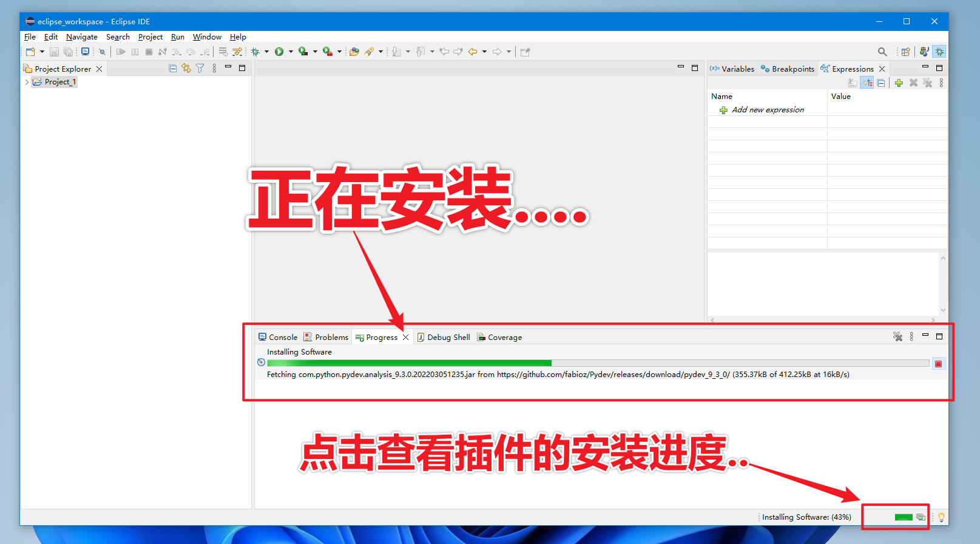980x544 pixels.
Task: Toggle Link with Editor in Project Explorer
Action: [186, 69]
